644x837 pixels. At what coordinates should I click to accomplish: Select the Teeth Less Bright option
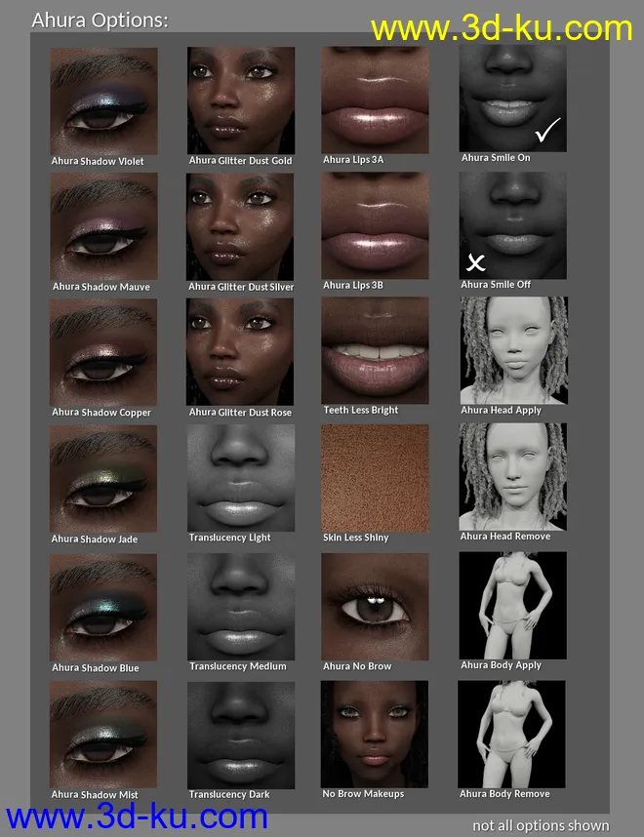click(x=376, y=352)
